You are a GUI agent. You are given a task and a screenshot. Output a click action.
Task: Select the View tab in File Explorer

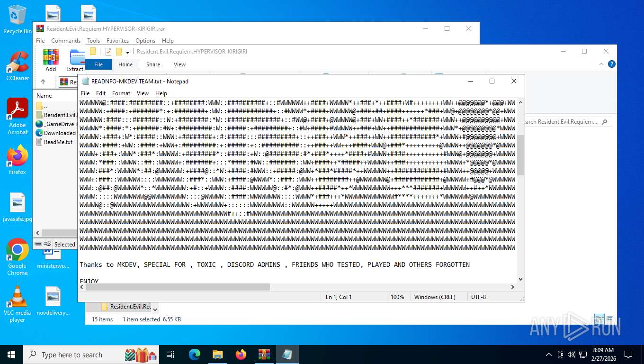point(179,64)
